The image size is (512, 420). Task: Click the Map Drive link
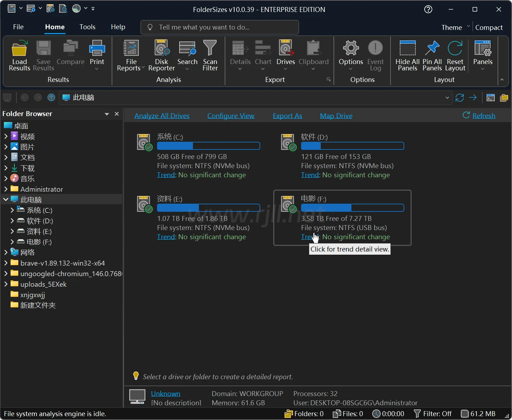coord(336,116)
